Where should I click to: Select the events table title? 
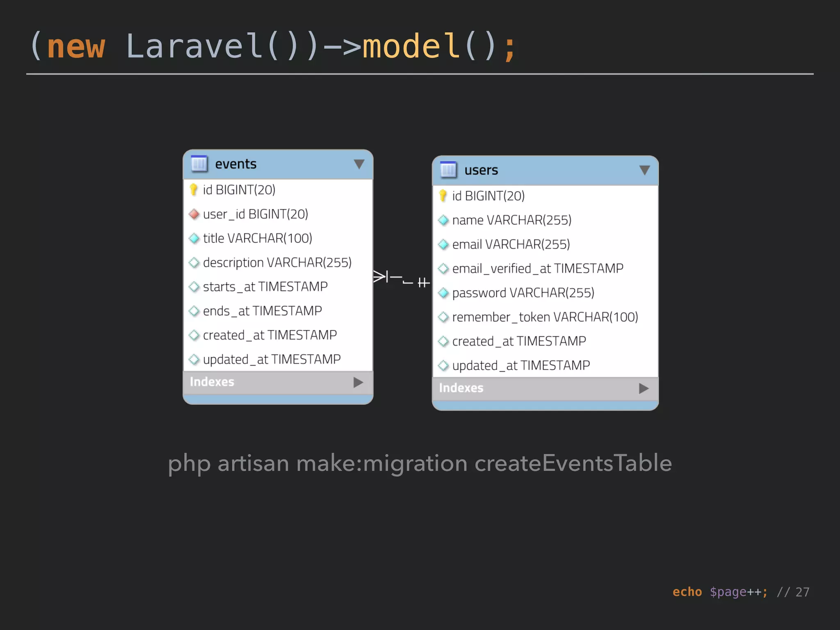[236, 164]
